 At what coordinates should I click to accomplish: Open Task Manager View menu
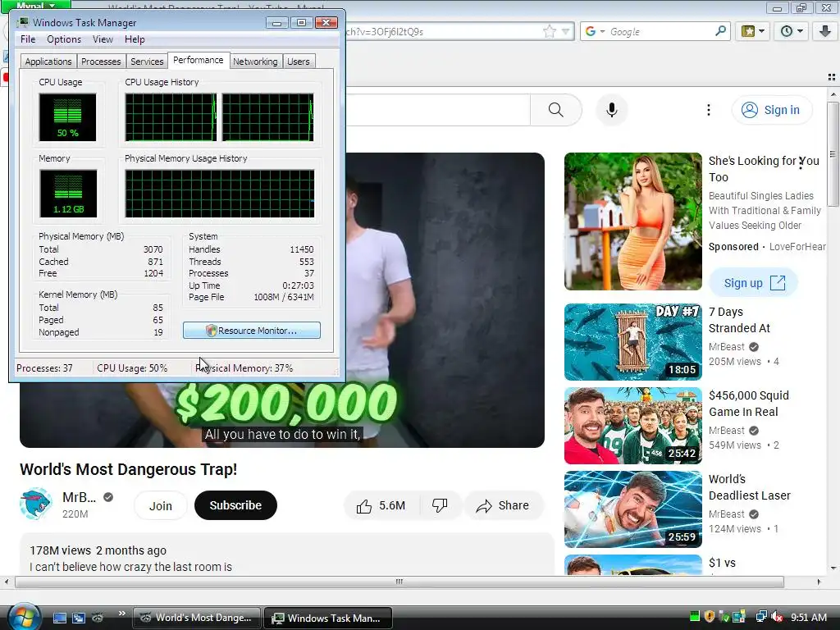click(103, 39)
